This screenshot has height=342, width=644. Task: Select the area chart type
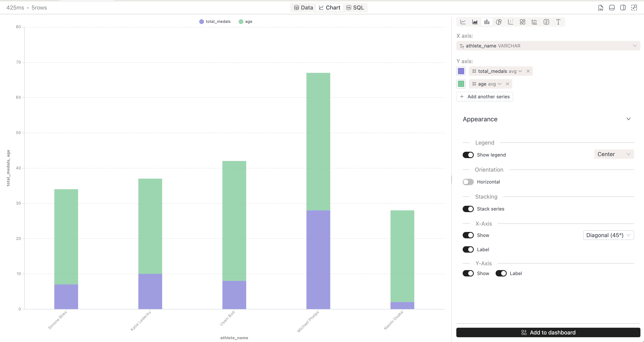point(475,22)
